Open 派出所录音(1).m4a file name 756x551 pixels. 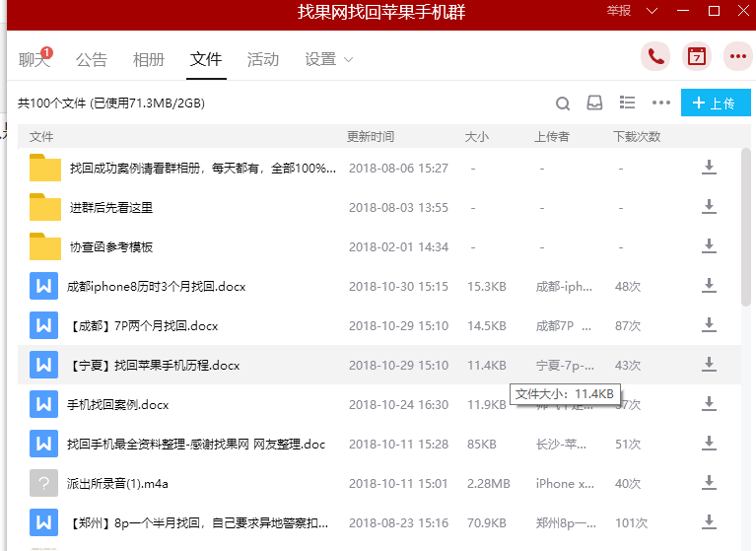coord(117,484)
